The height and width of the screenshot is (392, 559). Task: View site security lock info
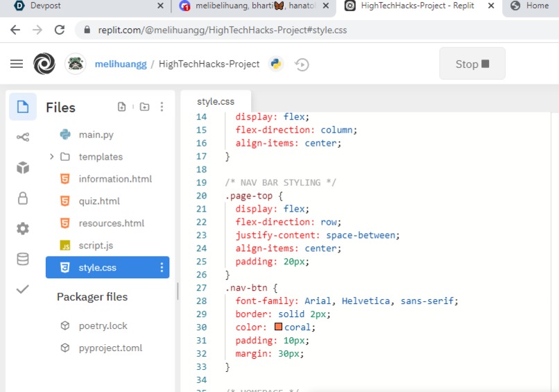click(87, 30)
